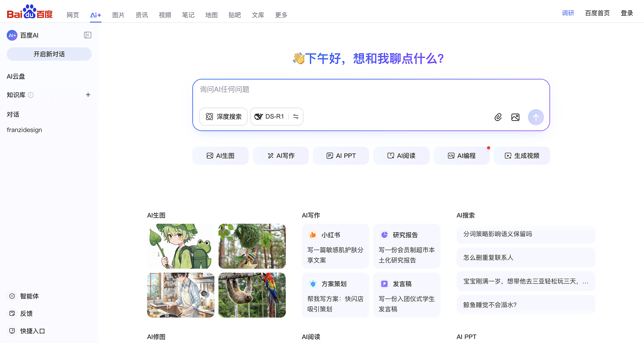Open 反馈 feedback in sidebar

(x=21, y=314)
